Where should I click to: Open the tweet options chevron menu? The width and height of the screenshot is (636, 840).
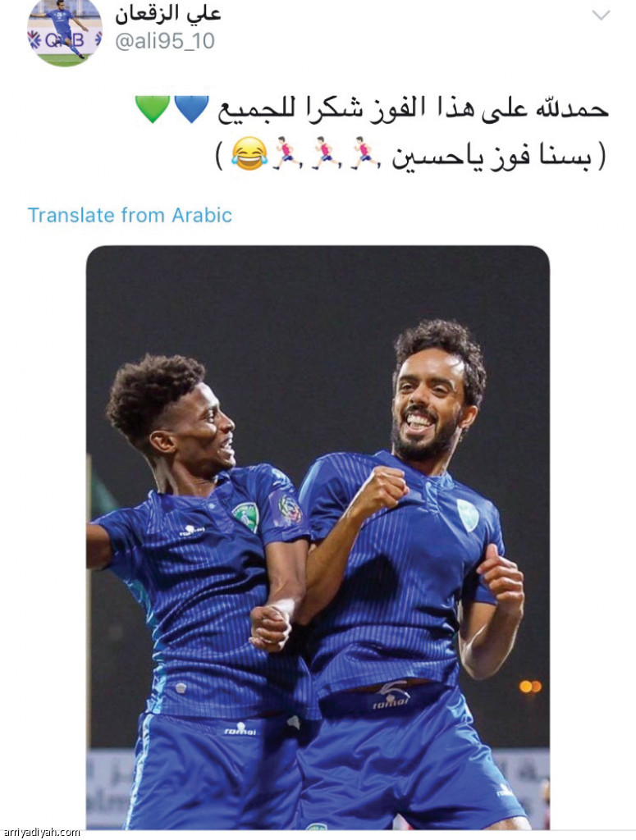[601, 15]
